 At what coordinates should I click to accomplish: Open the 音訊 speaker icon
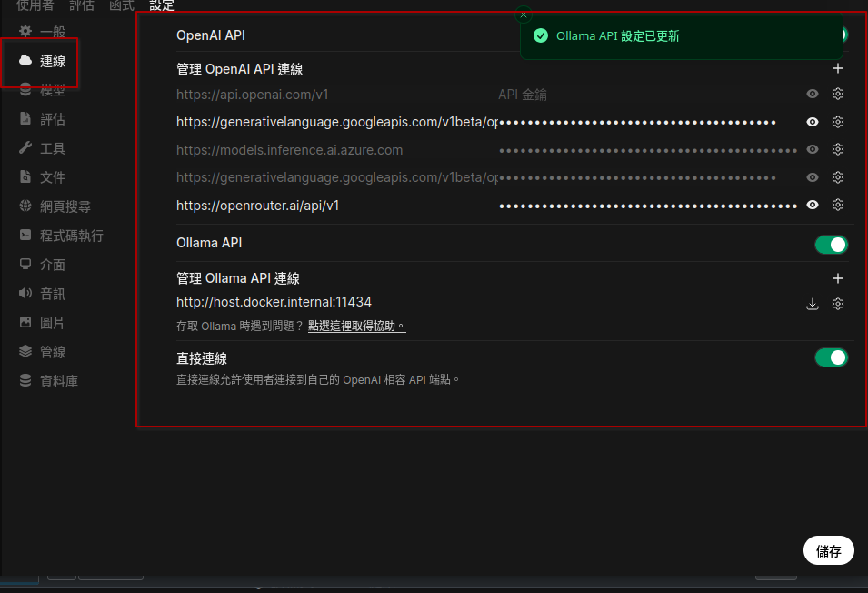[x=25, y=293]
